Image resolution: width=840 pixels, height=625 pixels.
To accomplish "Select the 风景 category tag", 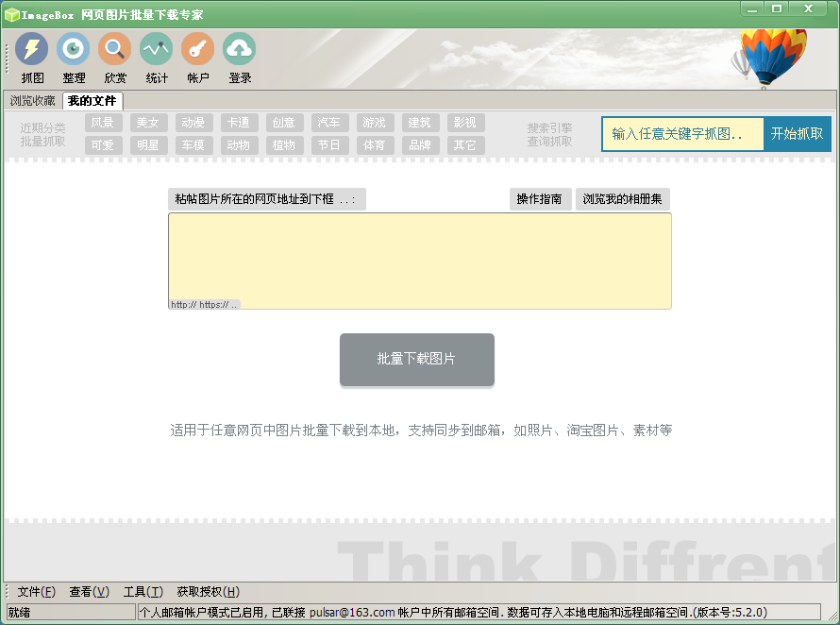I will [x=103, y=123].
